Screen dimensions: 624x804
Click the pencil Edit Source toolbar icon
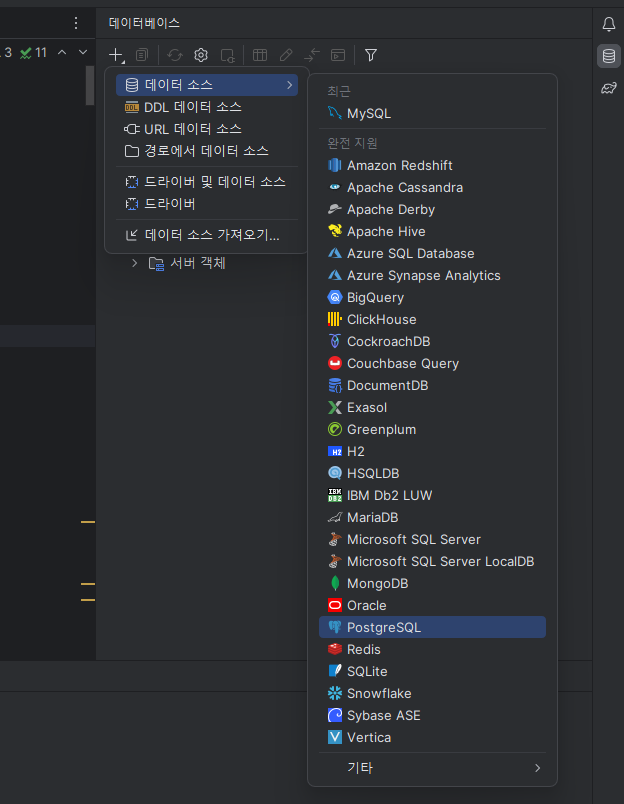pyautogui.click(x=286, y=55)
